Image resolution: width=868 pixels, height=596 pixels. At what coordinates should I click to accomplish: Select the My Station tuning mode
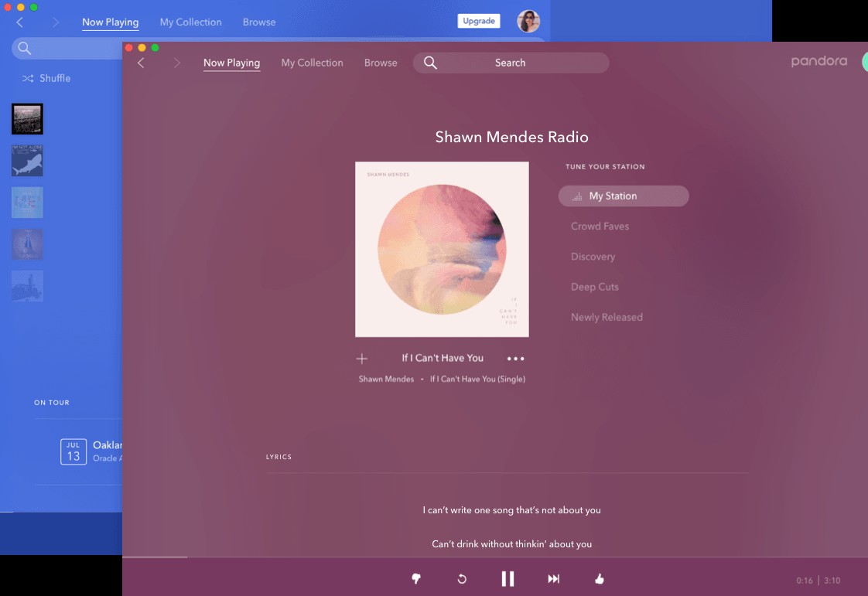pyautogui.click(x=624, y=196)
